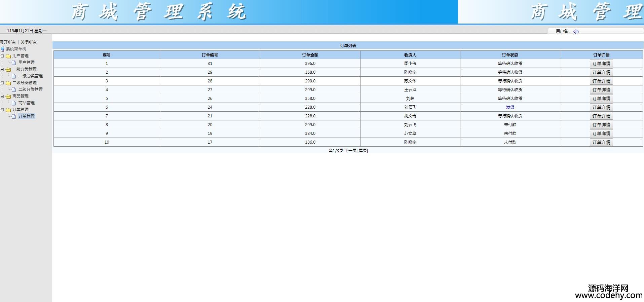Click 展开所有 to expand all menus

coord(8,42)
